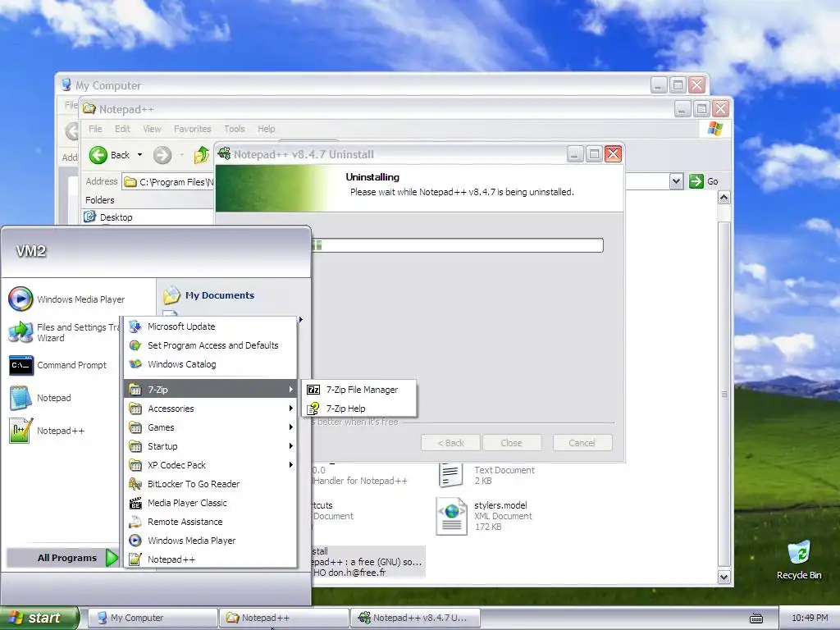Click the Close button in uninstaller
The height and width of the screenshot is (630, 840).
tap(511, 443)
